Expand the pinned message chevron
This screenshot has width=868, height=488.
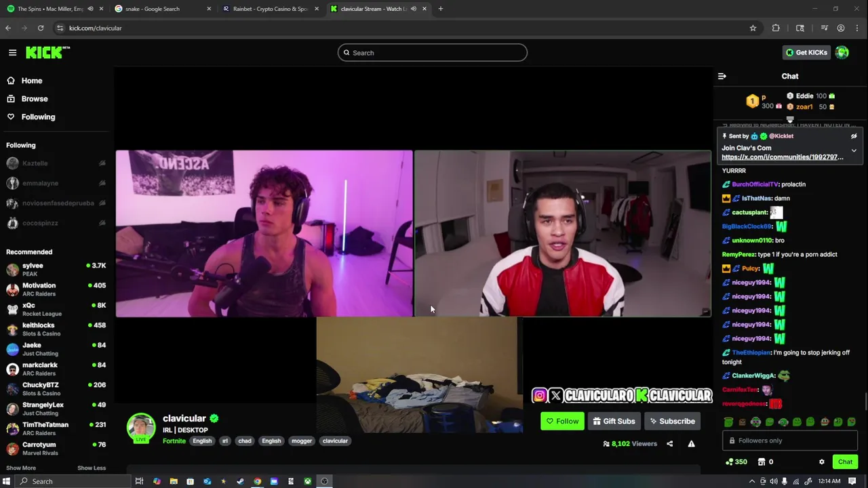coord(854,150)
